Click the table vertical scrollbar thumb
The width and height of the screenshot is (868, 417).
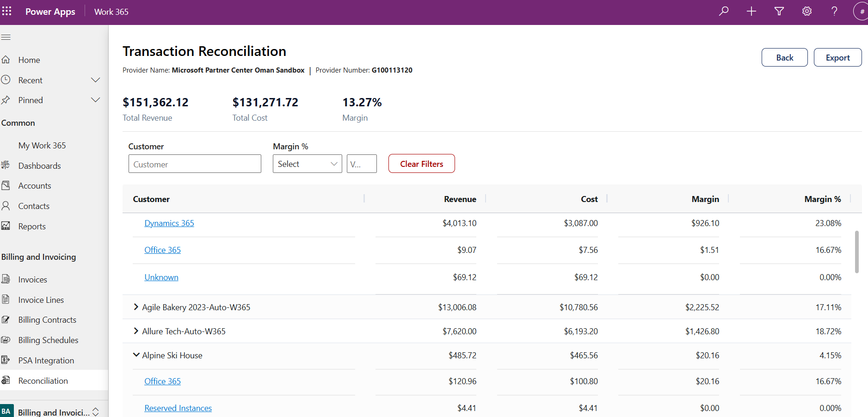tap(857, 252)
